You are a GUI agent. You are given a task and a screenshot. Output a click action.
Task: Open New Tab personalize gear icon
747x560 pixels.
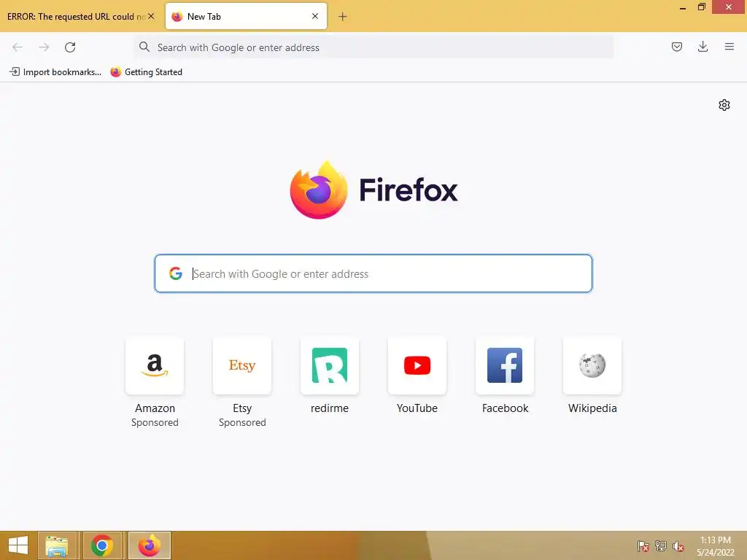(x=724, y=105)
